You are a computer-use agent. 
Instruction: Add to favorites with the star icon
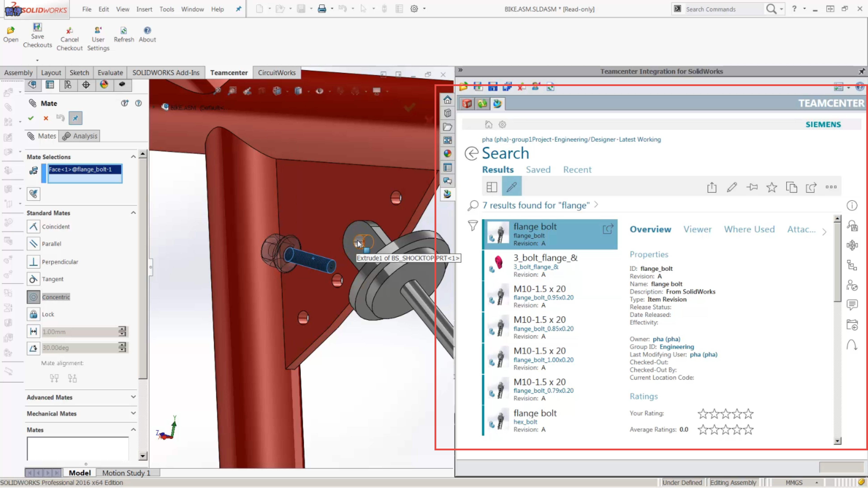tap(772, 187)
